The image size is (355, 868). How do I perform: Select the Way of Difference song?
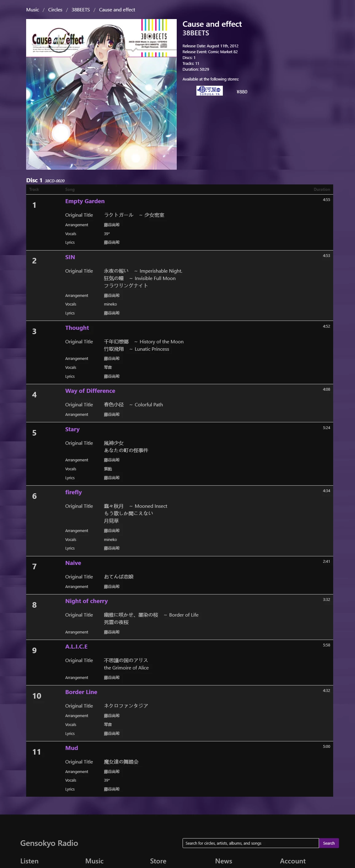pos(90,391)
